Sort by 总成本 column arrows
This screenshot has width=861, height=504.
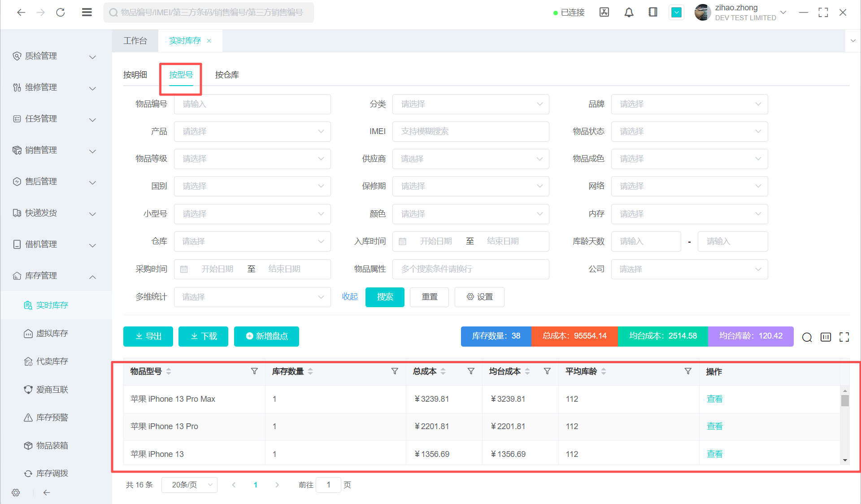[x=443, y=371]
